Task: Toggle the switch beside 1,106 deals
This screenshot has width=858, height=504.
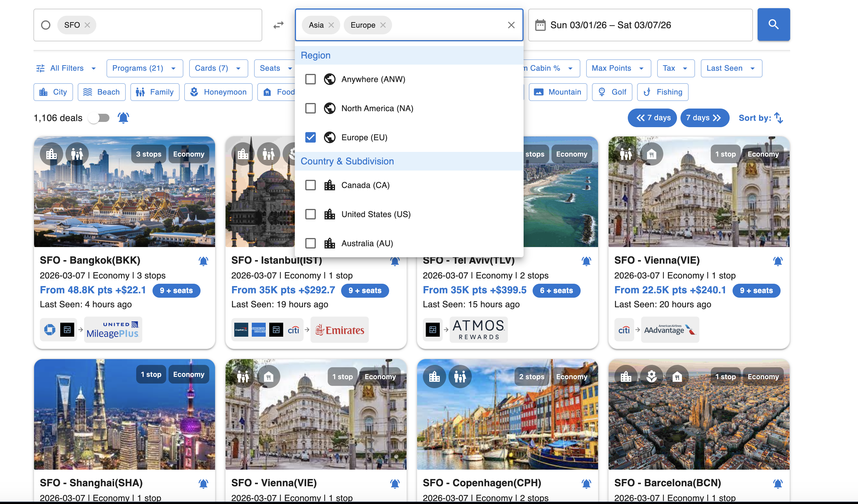Action: (x=99, y=118)
